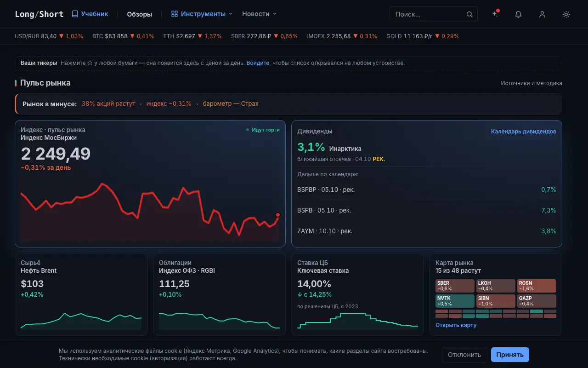Open the ZAYM · 10.10 dividend row
588x368 pixels.
tap(427, 231)
